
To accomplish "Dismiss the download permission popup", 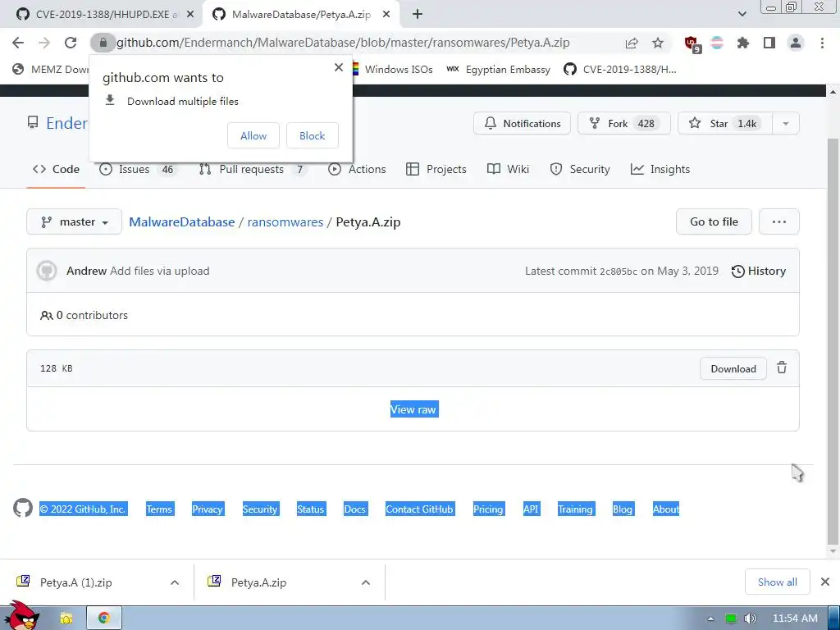I will tap(339, 67).
